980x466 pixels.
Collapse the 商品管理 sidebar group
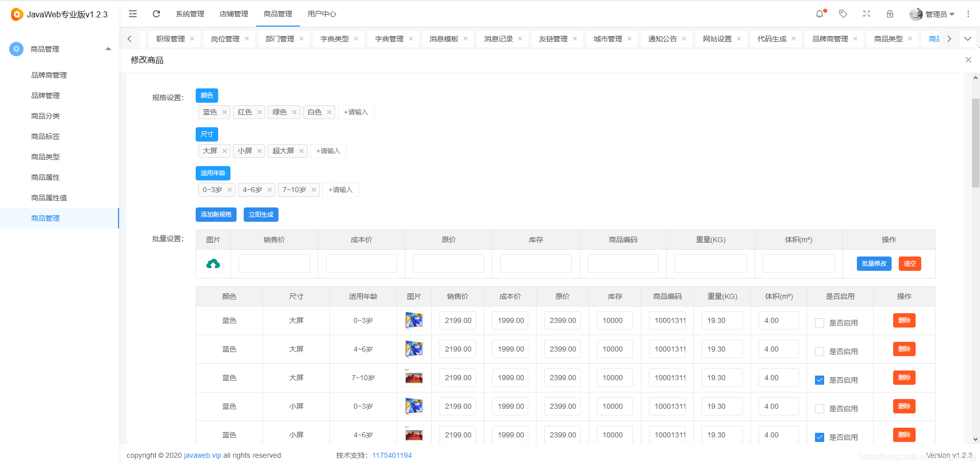(108, 49)
